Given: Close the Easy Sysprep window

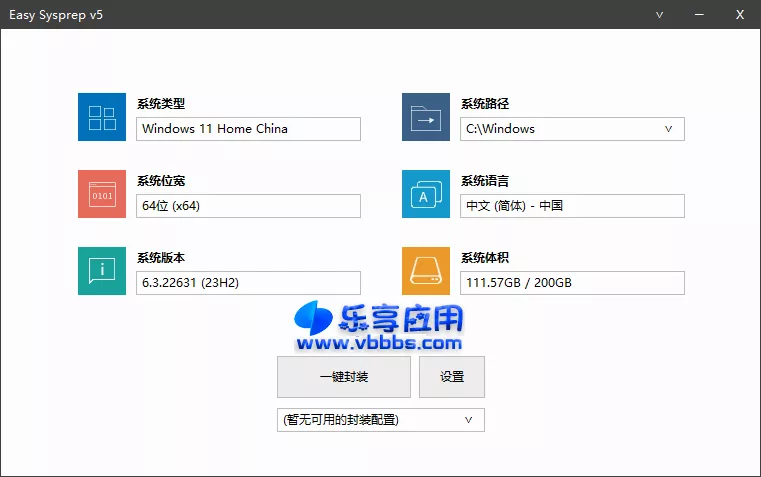Looking at the screenshot, I should click(740, 15).
